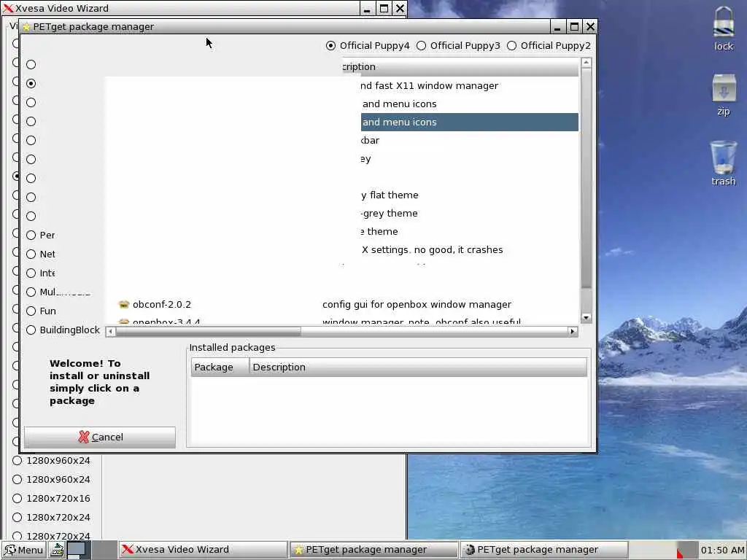The height and width of the screenshot is (560, 747).
Task: Click the currently selected category radio button
Action: pyautogui.click(x=31, y=83)
